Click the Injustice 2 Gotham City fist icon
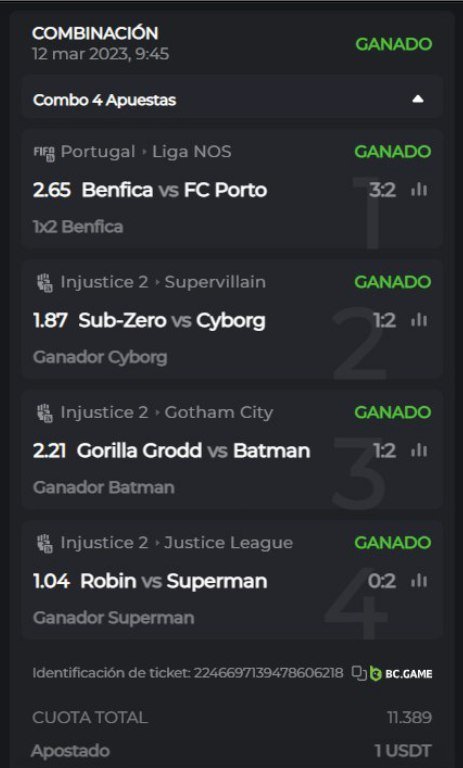This screenshot has height=768, width=463. (45, 413)
